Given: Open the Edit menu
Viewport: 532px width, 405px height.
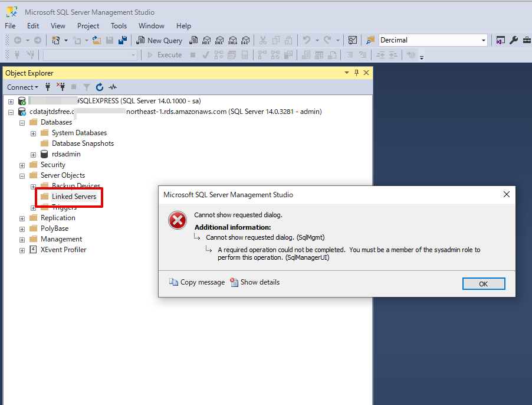Looking at the screenshot, I should pos(33,26).
